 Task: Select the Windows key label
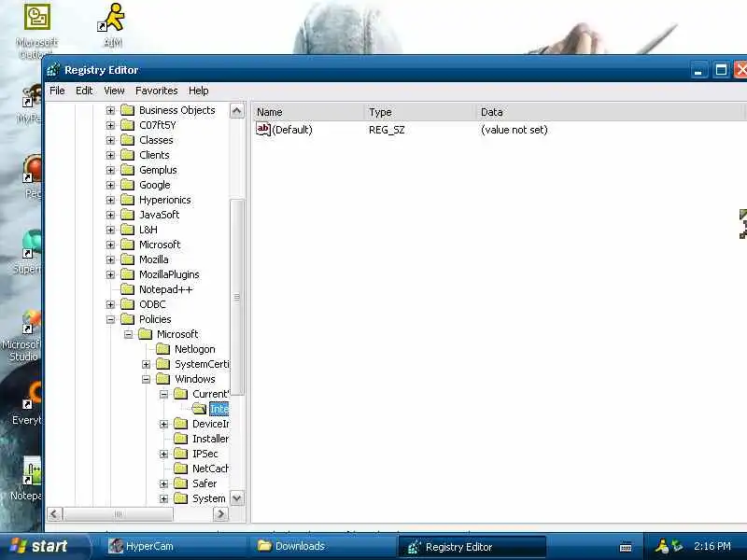tap(195, 379)
